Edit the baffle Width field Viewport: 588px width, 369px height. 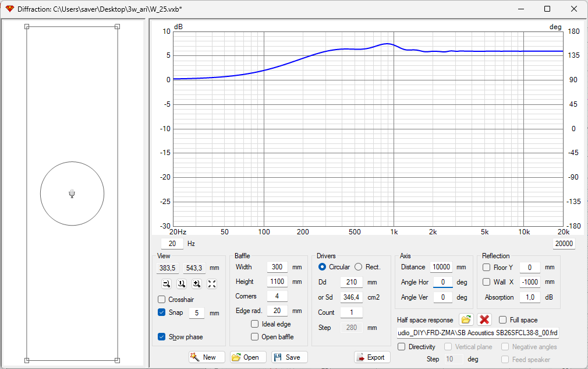(x=277, y=267)
